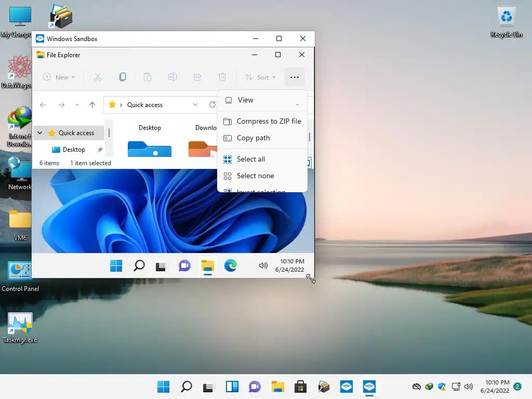Go forward with the right arrow in File Explorer
Viewport: 532px width, 399px height.
pos(61,105)
